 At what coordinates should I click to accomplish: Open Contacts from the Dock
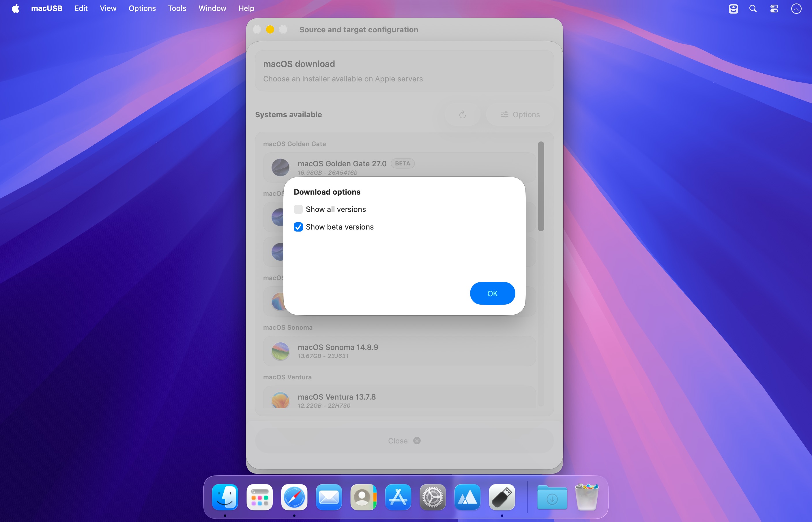(364, 497)
